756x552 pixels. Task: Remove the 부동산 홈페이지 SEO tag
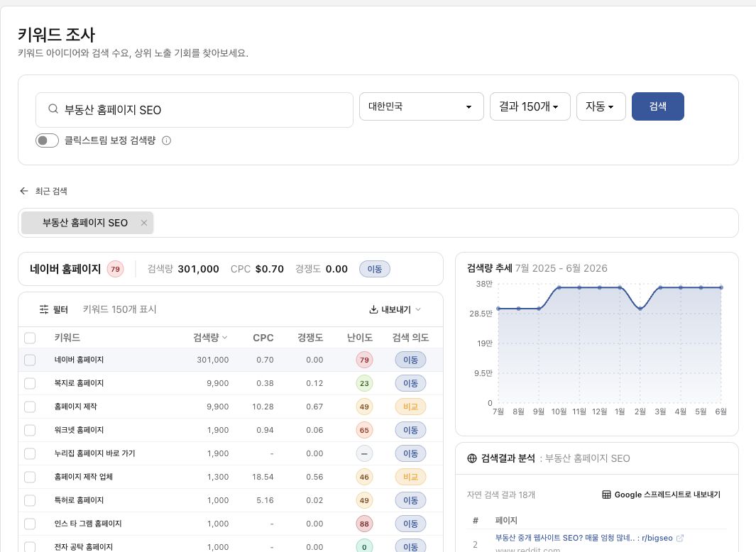(x=143, y=223)
